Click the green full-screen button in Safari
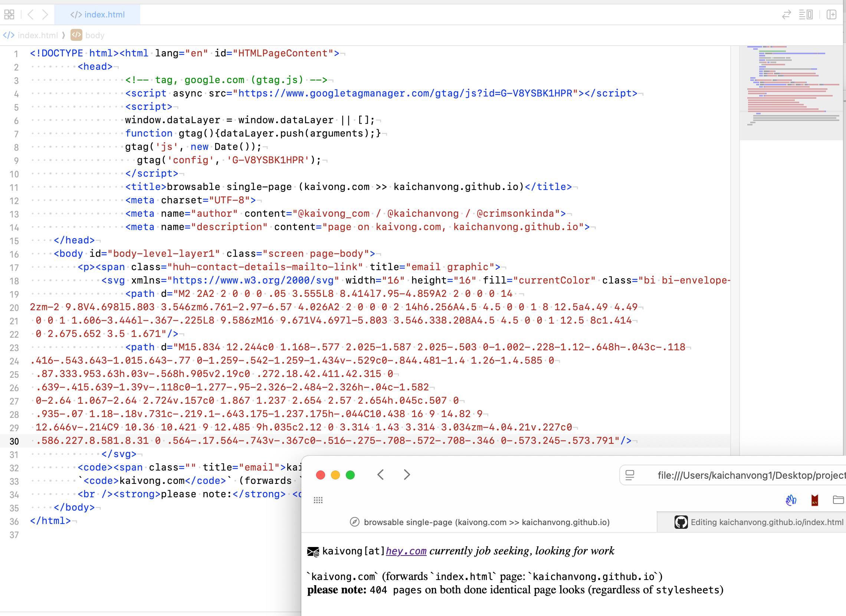 (x=350, y=475)
